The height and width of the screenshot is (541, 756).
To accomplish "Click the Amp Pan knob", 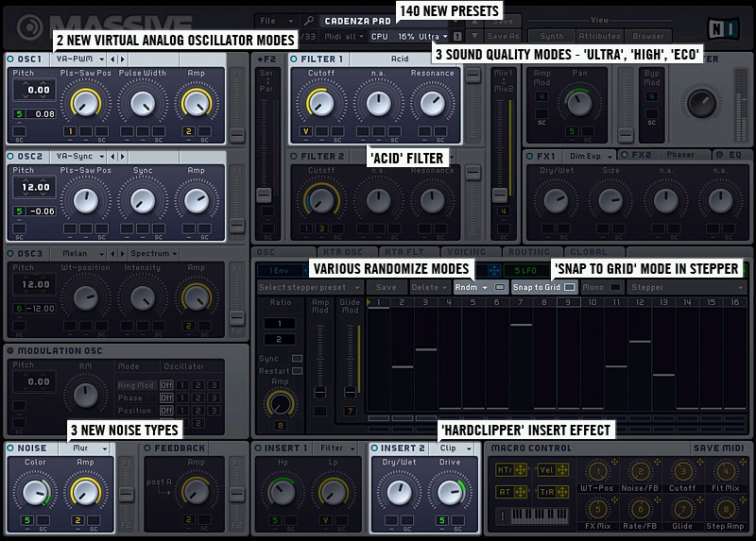I will tap(579, 104).
